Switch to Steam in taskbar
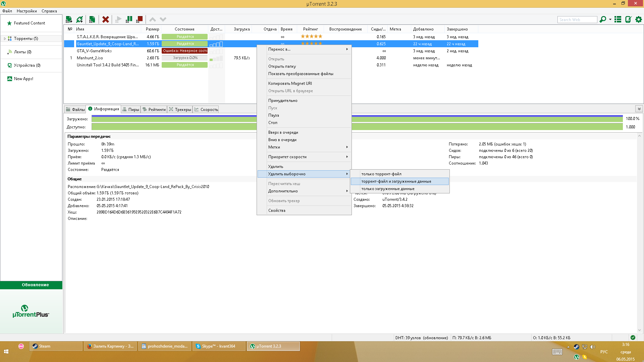This screenshot has height=362, width=644. [56, 346]
